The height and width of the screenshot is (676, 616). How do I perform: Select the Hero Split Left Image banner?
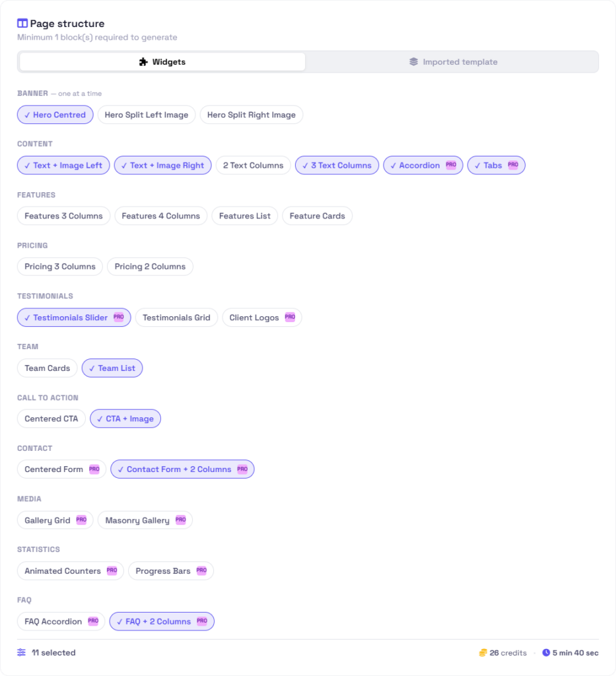point(147,115)
